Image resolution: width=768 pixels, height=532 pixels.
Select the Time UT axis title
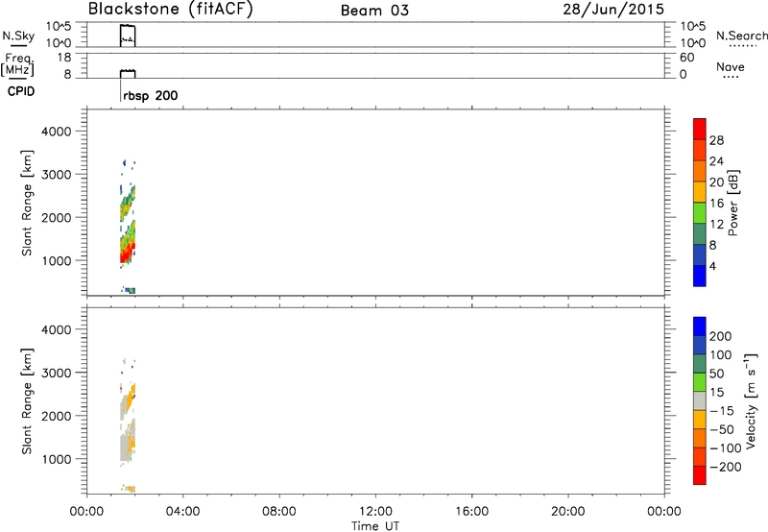375,526
